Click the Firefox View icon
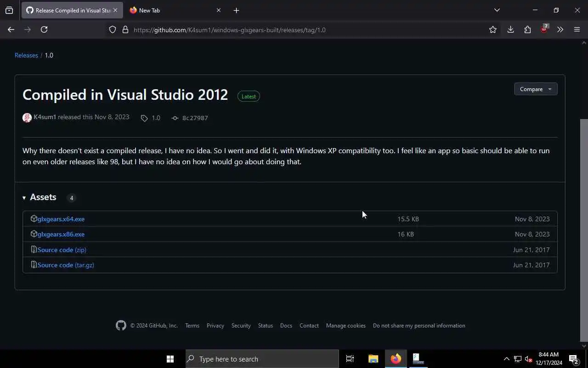This screenshot has height=368, width=588. pos(9,10)
